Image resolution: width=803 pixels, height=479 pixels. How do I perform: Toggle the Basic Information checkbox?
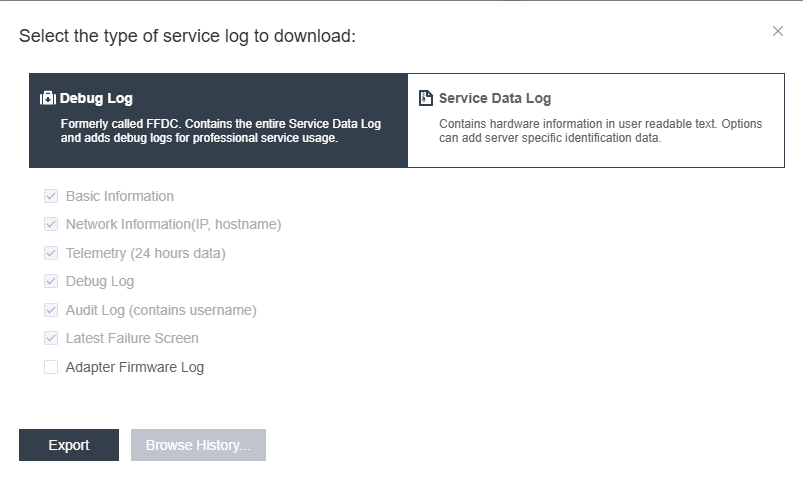51,196
